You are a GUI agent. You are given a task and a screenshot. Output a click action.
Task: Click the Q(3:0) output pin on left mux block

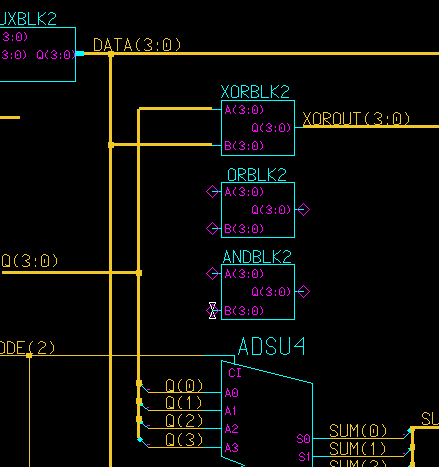(x=56, y=55)
